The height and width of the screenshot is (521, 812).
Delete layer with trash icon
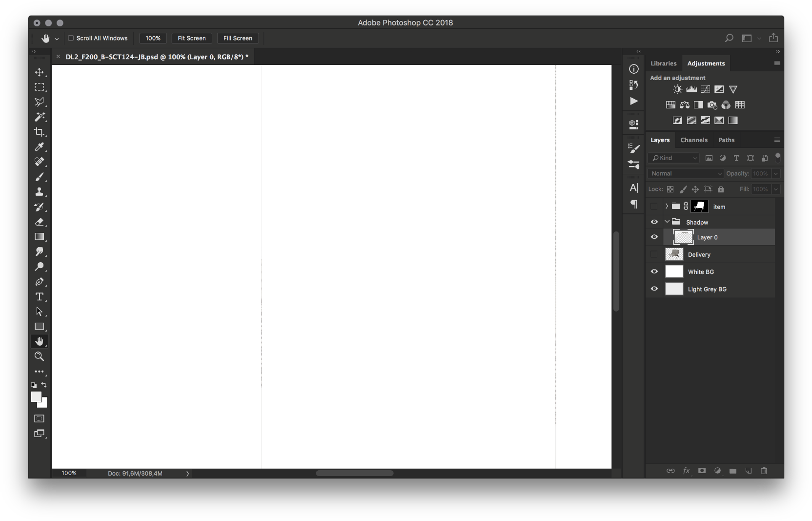click(x=764, y=471)
